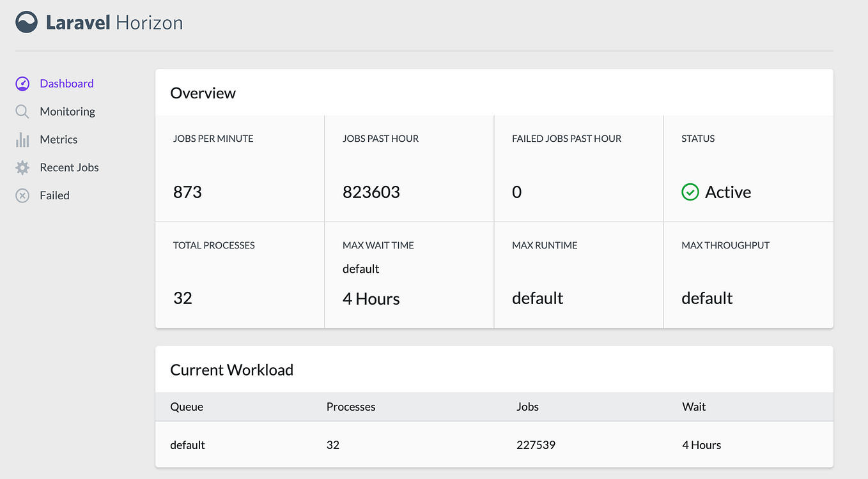
Task: Click the Dashboard sidebar link
Action: (66, 83)
